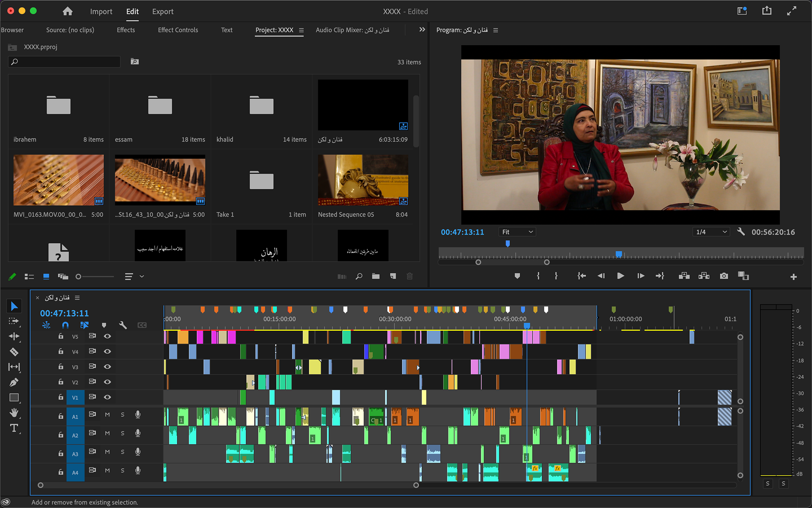
Task: Toggle track lock on V4
Action: [61, 351]
